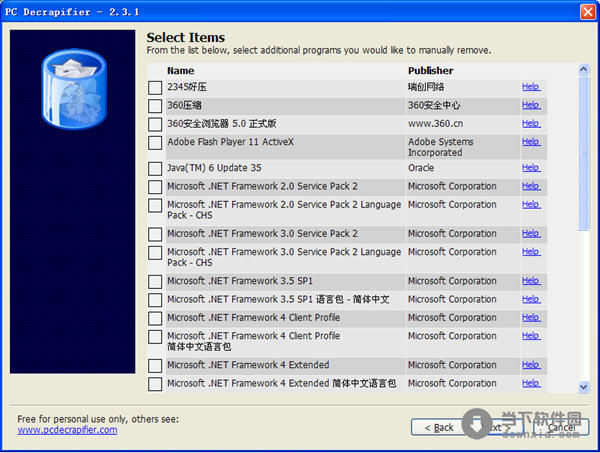Screen dimensions: 600x453
Task: Close the PC Decrapifier window
Action: (x=588, y=12)
